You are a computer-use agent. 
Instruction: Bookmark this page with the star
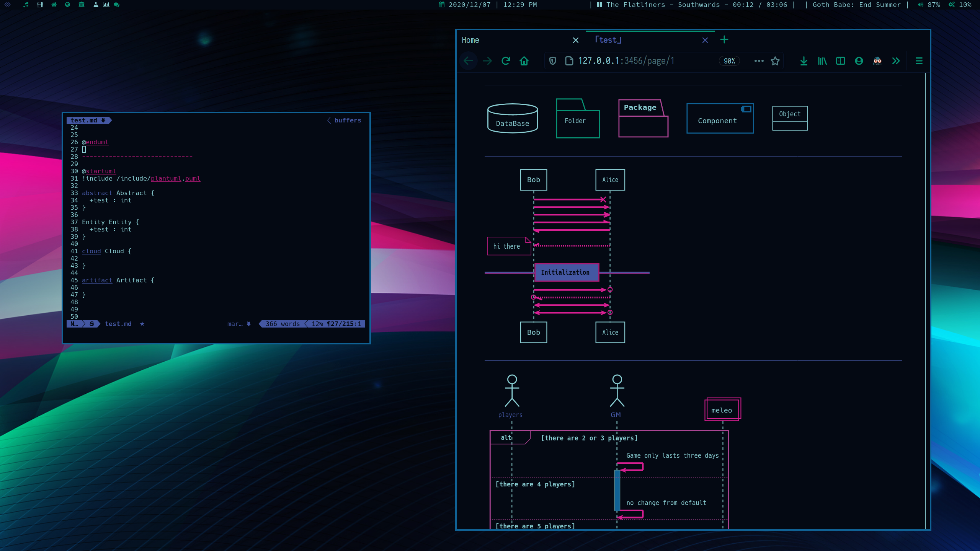pyautogui.click(x=775, y=61)
